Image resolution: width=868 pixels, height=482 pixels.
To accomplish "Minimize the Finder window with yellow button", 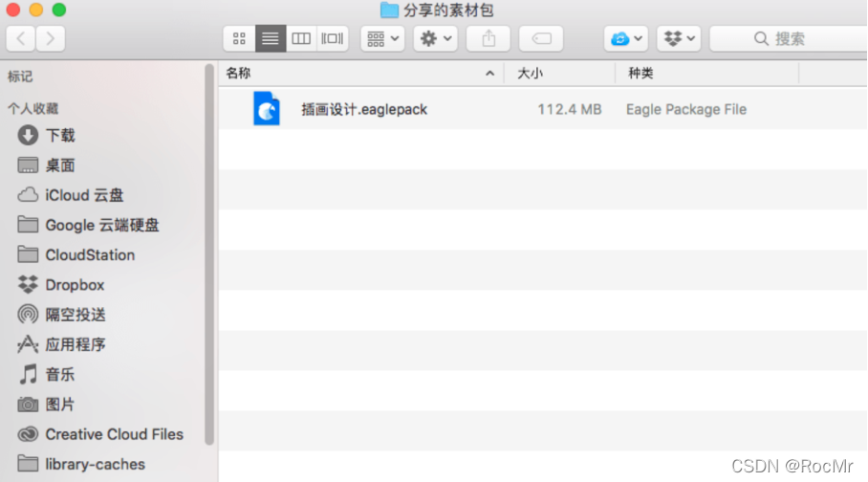I will pos(36,10).
